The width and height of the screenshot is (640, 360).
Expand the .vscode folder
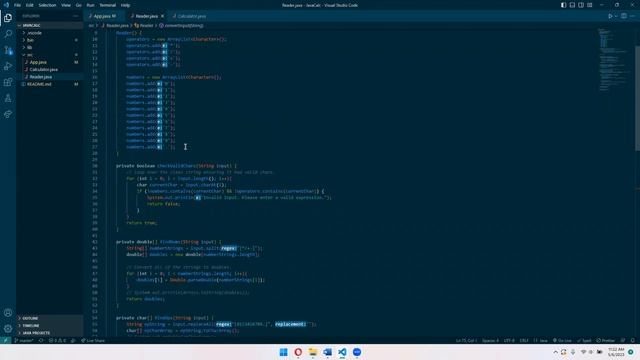click(50, 33)
